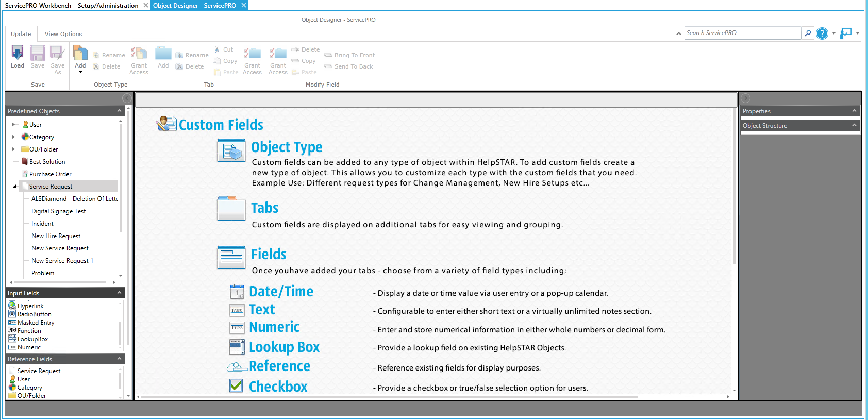The height and width of the screenshot is (420, 868).
Task: Select the Incident request type
Action: 42,224
